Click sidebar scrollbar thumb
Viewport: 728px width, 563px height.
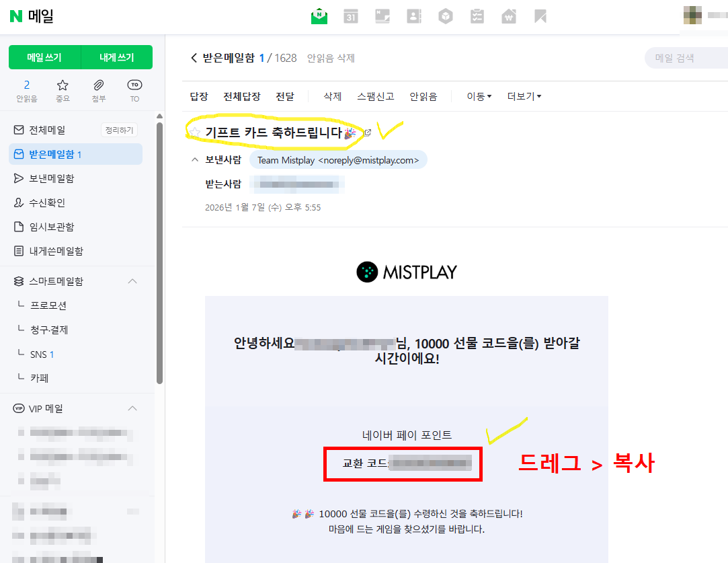tap(160, 253)
